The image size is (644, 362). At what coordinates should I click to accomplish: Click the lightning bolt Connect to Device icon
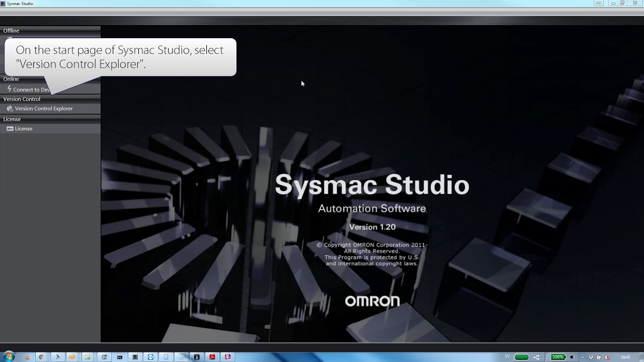pyautogui.click(x=9, y=89)
